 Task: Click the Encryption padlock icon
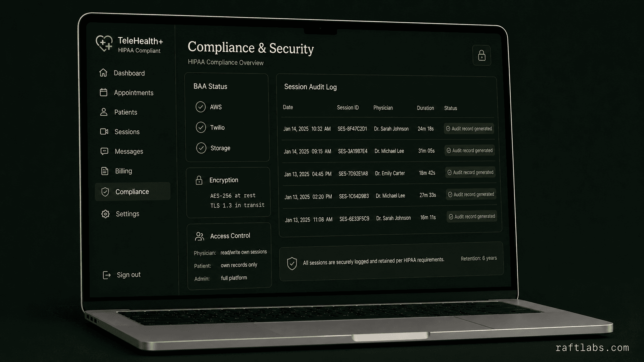point(199,180)
